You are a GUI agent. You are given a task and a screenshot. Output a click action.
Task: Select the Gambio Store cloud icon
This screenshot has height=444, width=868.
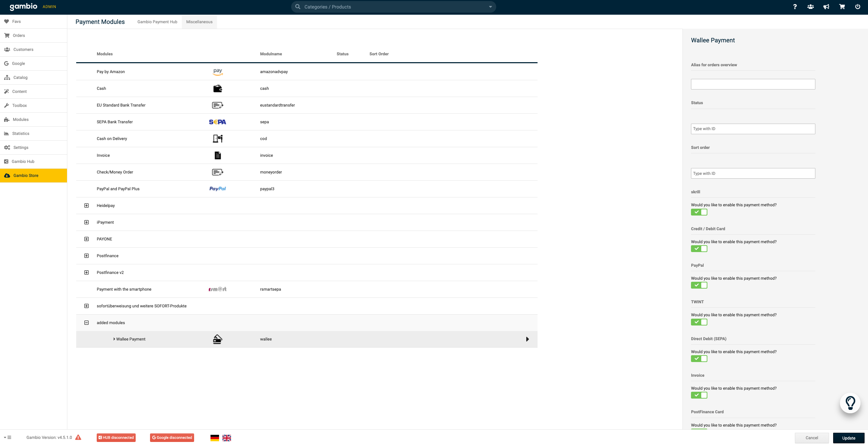tap(7, 175)
